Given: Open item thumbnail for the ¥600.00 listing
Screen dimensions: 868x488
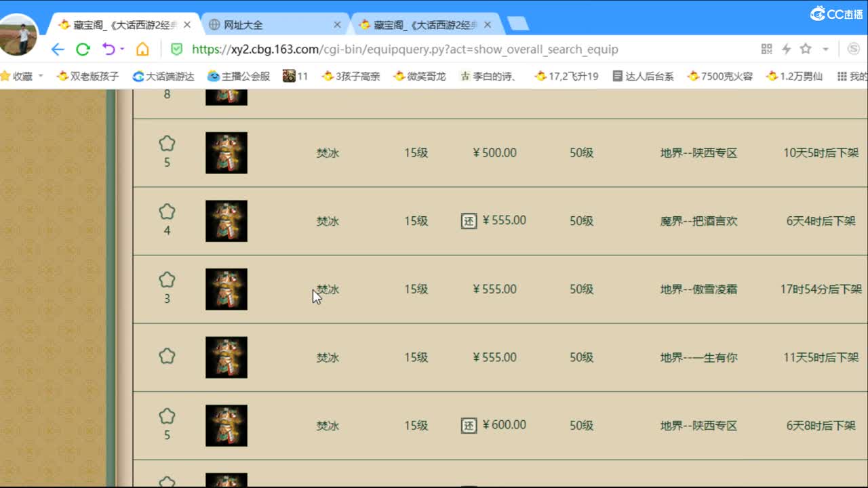Looking at the screenshot, I should pyautogui.click(x=226, y=426).
